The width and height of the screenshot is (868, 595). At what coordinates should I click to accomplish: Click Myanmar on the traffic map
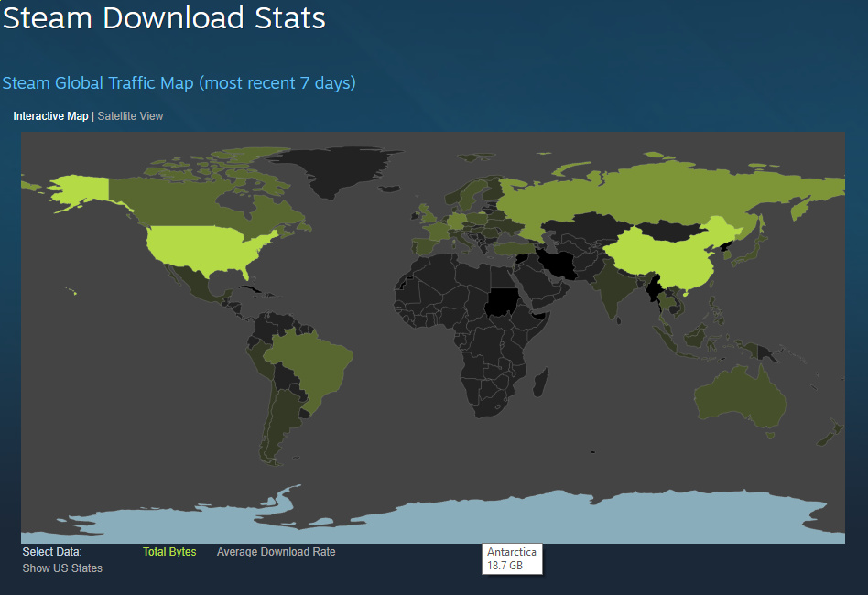(x=656, y=289)
